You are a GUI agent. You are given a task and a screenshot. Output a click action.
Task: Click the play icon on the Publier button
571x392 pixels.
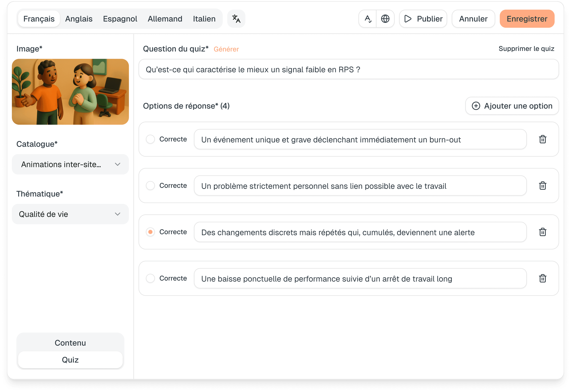(x=408, y=18)
